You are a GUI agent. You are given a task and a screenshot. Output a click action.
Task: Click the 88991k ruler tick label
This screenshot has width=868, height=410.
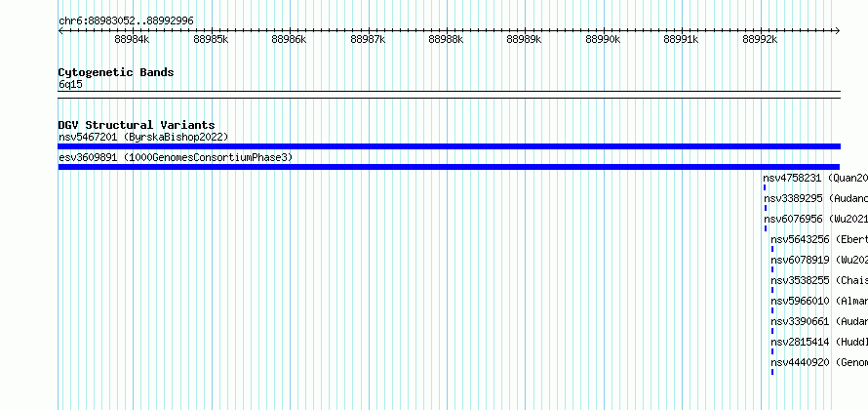coord(681,39)
